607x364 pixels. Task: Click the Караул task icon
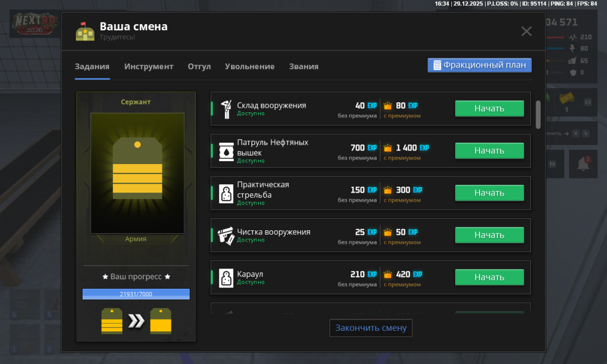[226, 277]
